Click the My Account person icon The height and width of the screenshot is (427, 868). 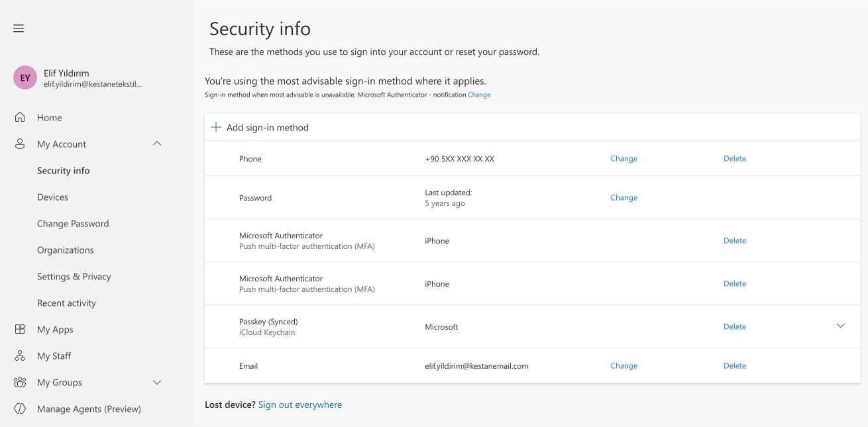pos(20,144)
